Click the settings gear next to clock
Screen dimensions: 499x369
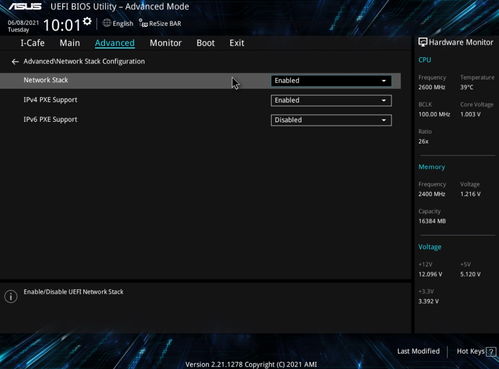[87, 21]
